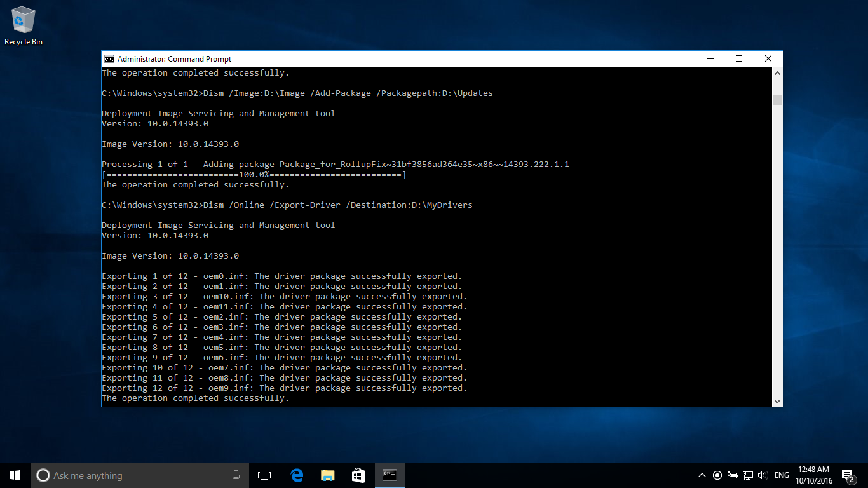Open the Recycle Bin desktop icon
868x488 pixels.
[24, 27]
